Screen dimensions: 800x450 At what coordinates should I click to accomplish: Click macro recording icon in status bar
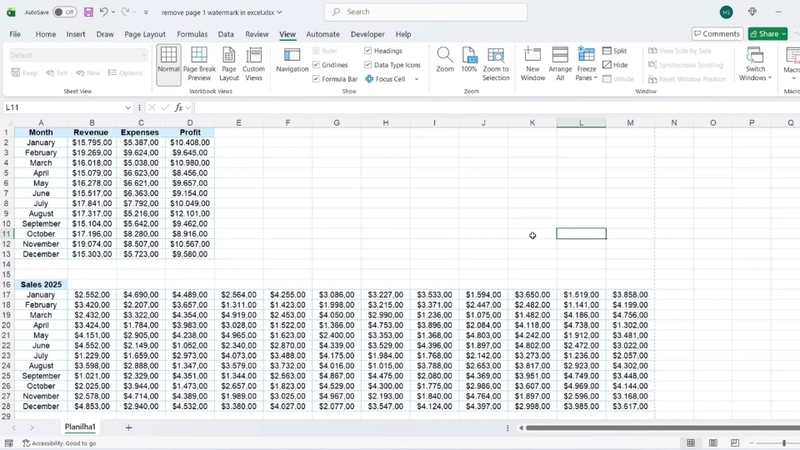[9, 443]
